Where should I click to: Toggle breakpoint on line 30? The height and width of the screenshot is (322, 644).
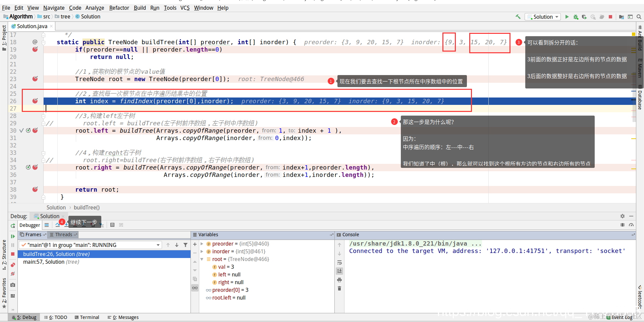point(35,130)
